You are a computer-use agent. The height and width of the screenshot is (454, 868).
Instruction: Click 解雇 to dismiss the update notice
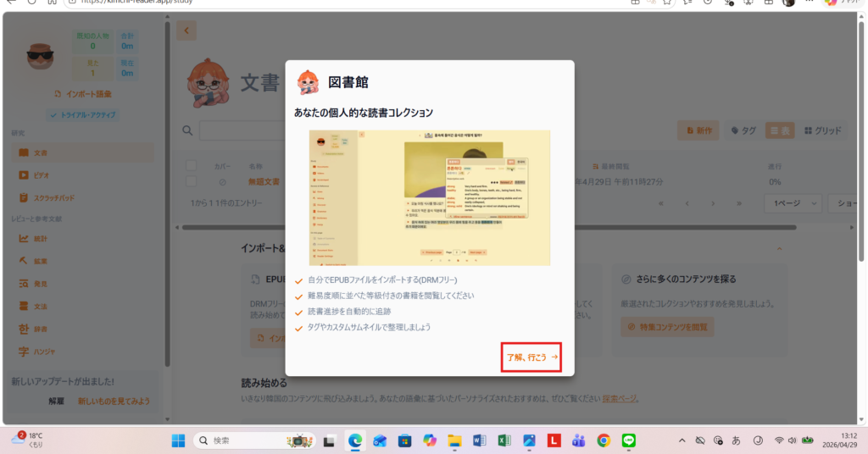(57, 401)
